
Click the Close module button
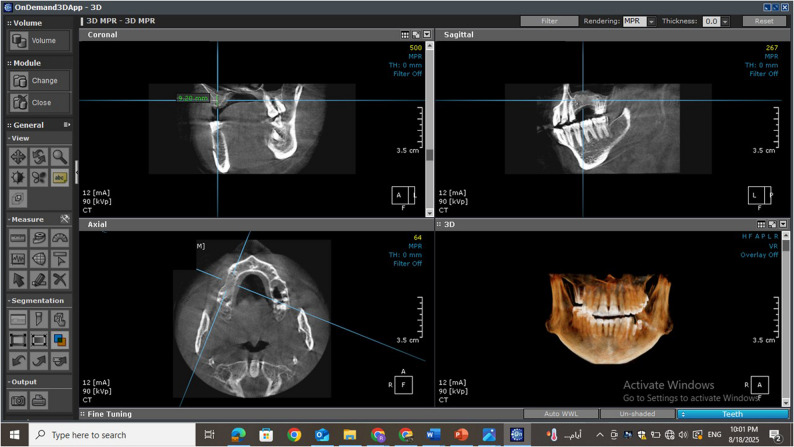39,103
